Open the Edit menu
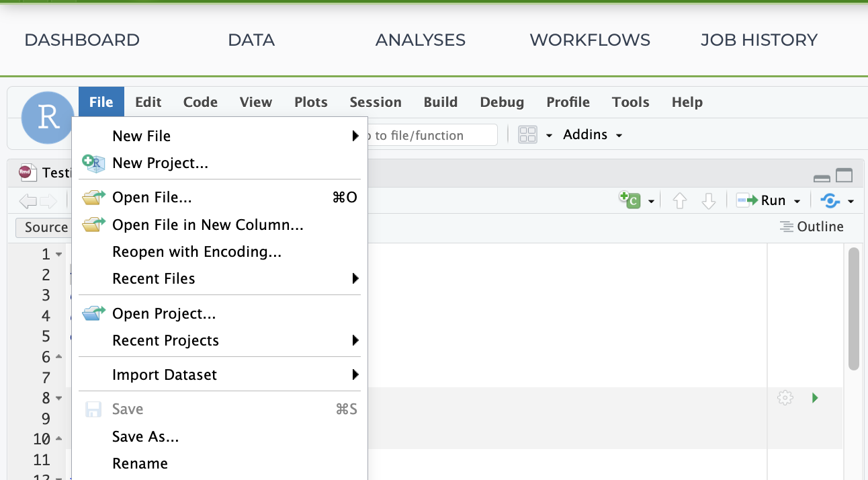This screenshot has width=868, height=480. (x=148, y=102)
